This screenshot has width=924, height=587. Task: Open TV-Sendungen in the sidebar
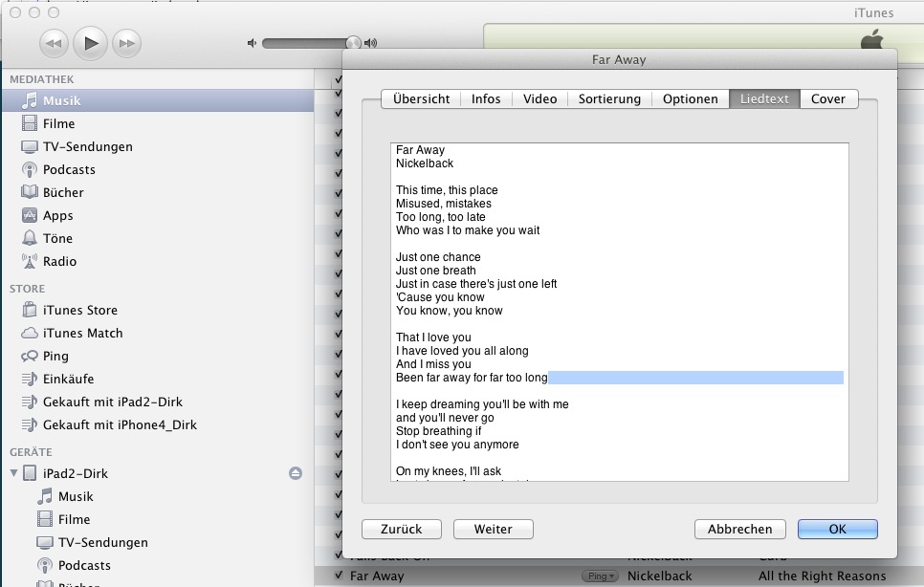click(x=87, y=147)
